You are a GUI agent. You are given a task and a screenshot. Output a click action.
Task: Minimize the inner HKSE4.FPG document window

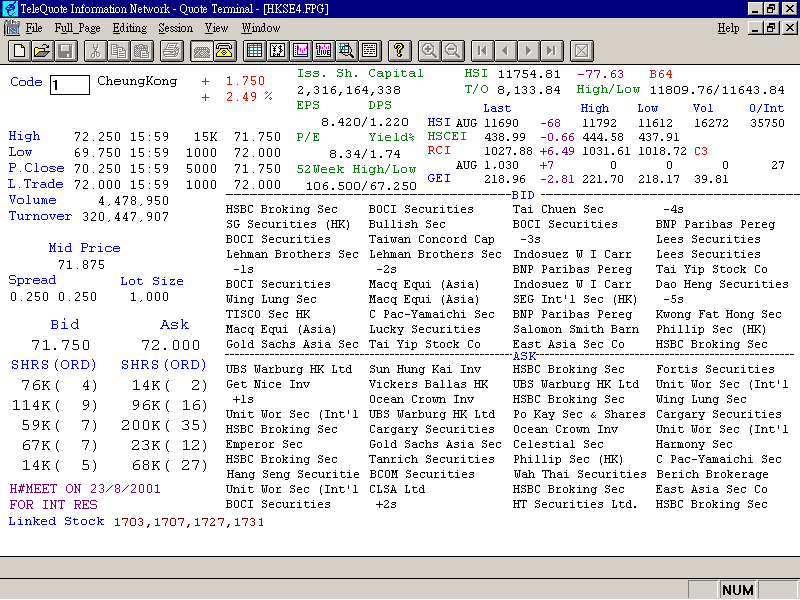[x=756, y=28]
